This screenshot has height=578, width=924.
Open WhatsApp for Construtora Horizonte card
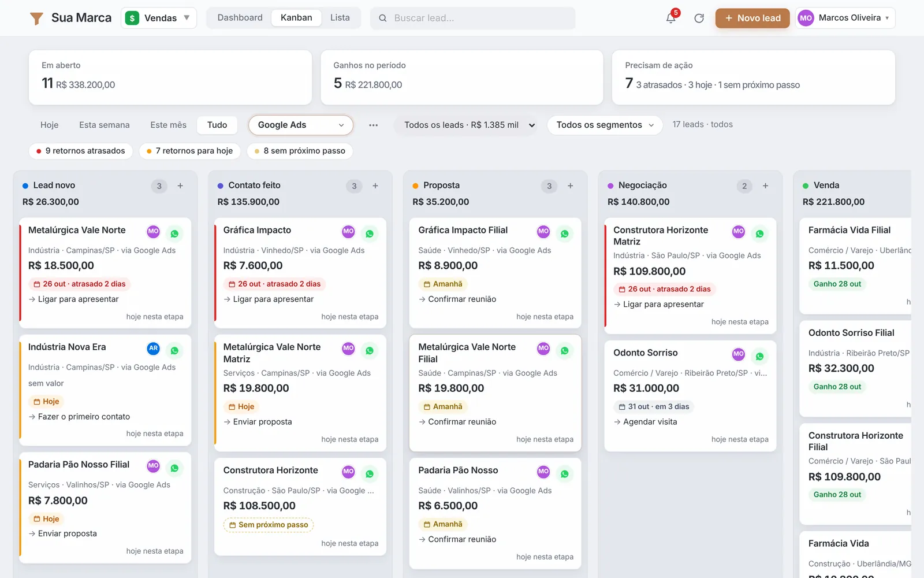coord(370,474)
